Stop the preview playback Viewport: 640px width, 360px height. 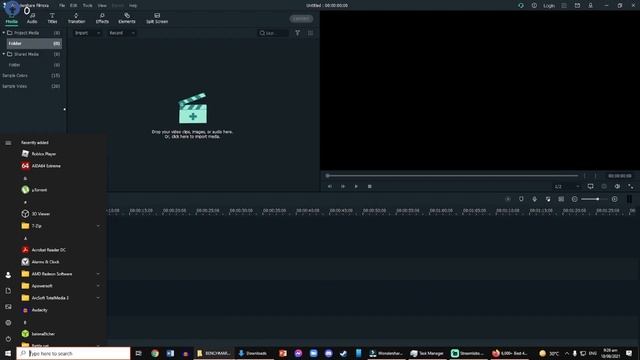coord(369,187)
